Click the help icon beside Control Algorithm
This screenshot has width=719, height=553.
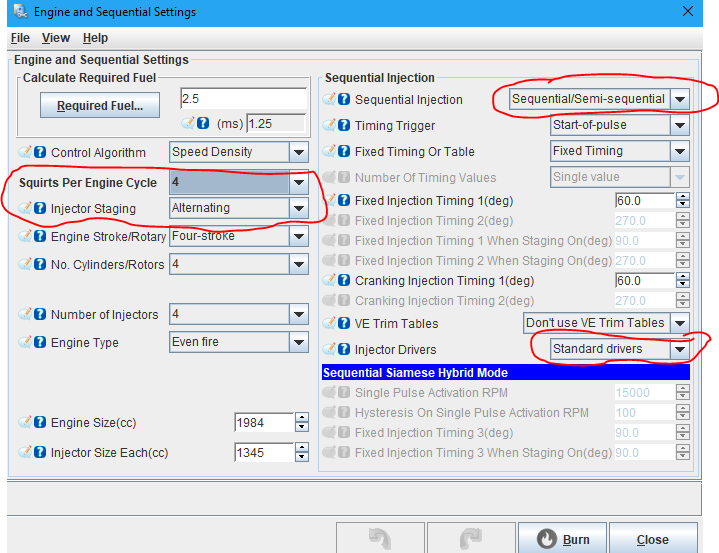pos(40,153)
